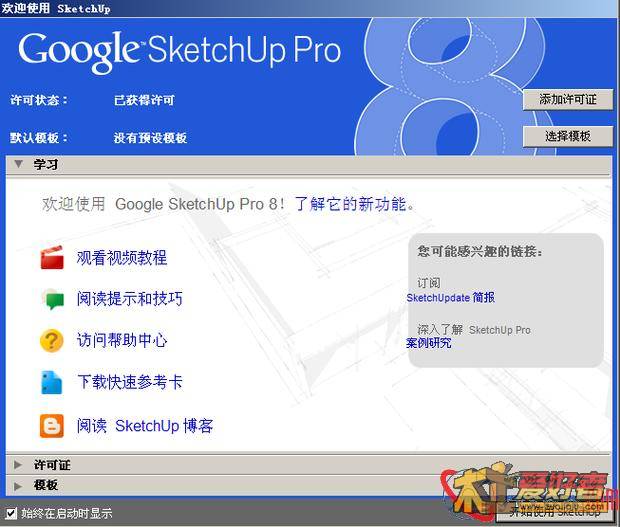Click the 添加许可证 button

point(568,99)
